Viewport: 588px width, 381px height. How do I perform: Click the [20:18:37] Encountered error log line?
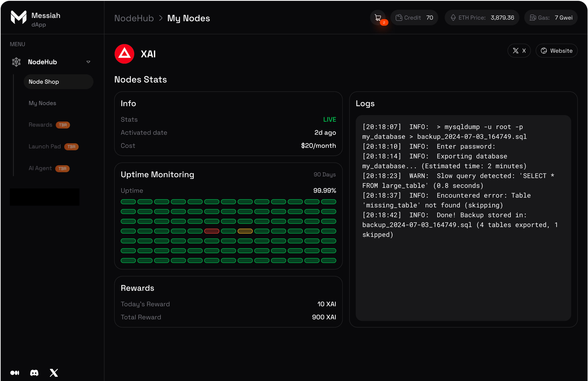pyautogui.click(x=446, y=200)
